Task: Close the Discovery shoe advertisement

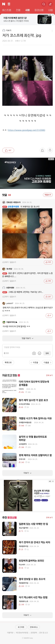Action: [53, 159]
